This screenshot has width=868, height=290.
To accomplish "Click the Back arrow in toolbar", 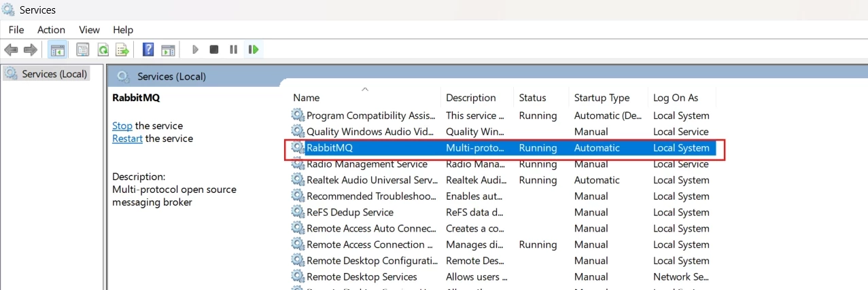I will tap(11, 50).
